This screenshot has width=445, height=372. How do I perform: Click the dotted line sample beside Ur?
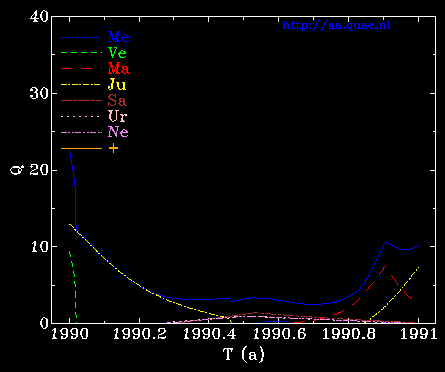point(81,116)
